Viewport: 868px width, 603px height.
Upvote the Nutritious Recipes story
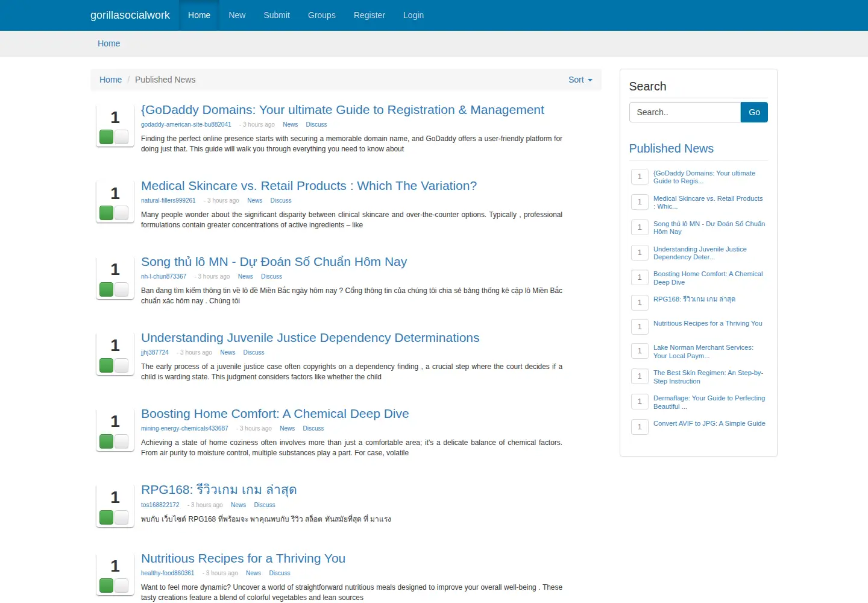107,586
